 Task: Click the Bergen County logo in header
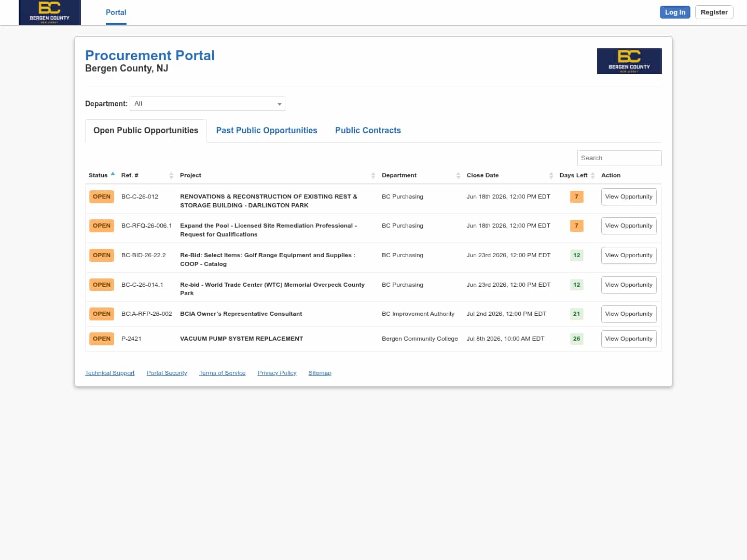coord(50,12)
